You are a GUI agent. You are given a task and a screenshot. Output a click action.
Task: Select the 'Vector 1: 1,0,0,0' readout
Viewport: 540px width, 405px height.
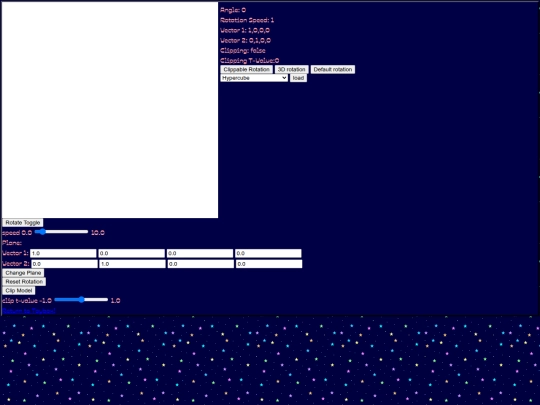click(245, 30)
